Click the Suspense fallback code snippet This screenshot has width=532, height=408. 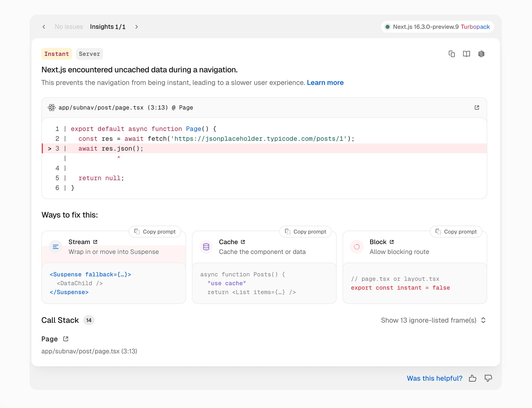click(x=90, y=274)
